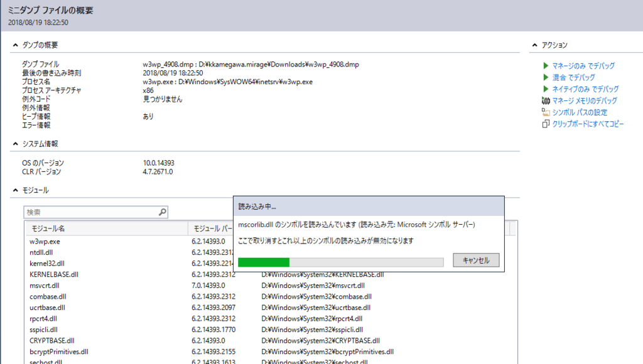Click the OS version 10.0.14393 value
Viewport: 643px width, 364px height.
pyautogui.click(x=158, y=163)
